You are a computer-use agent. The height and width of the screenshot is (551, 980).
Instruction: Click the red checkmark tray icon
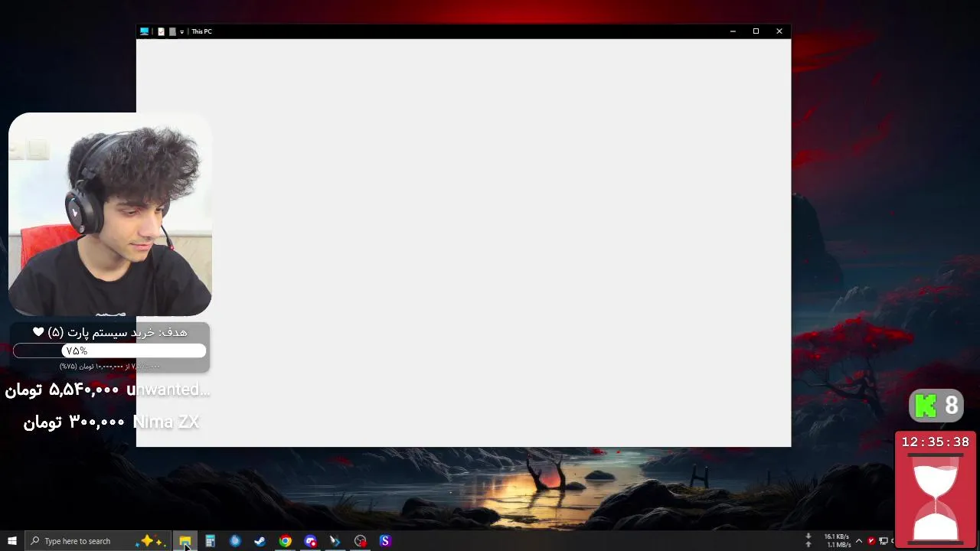point(871,541)
